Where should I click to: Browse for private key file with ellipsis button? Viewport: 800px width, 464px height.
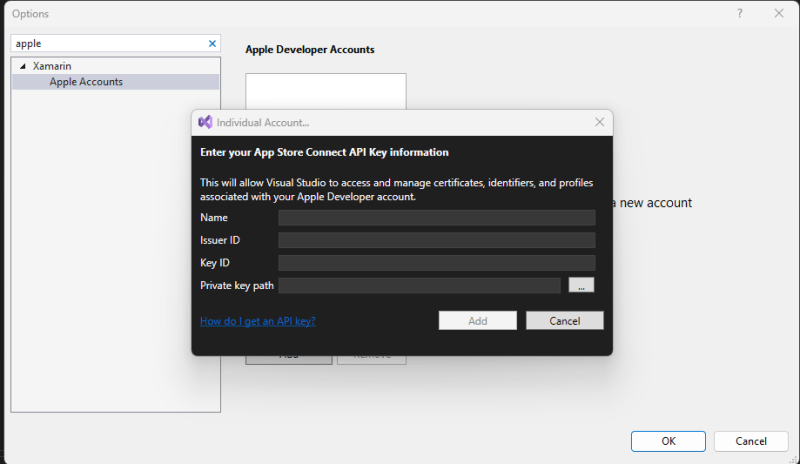pos(581,285)
